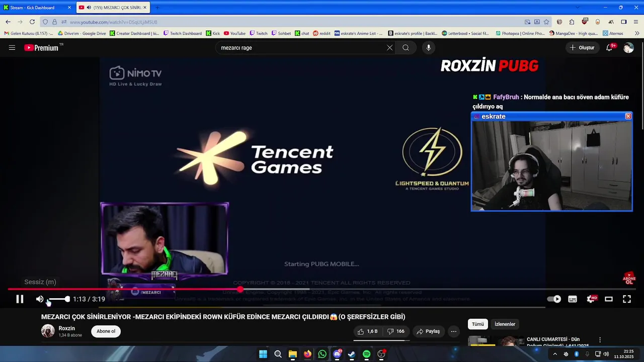
Task: Open the Windows Start menu
Action: click(x=263, y=354)
